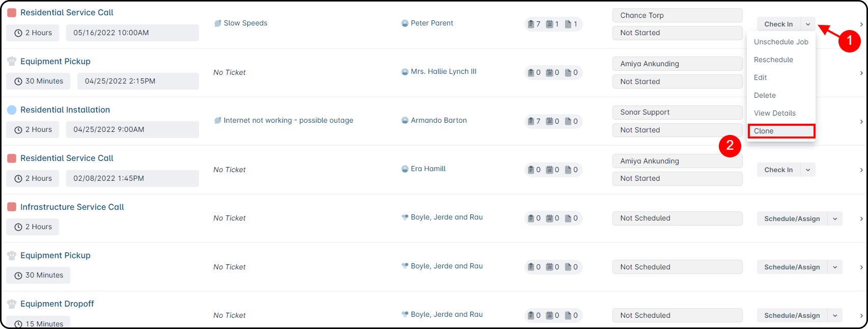The height and width of the screenshot is (329, 868).
Task: Click Check In for Era Hamill's job
Action: point(778,170)
